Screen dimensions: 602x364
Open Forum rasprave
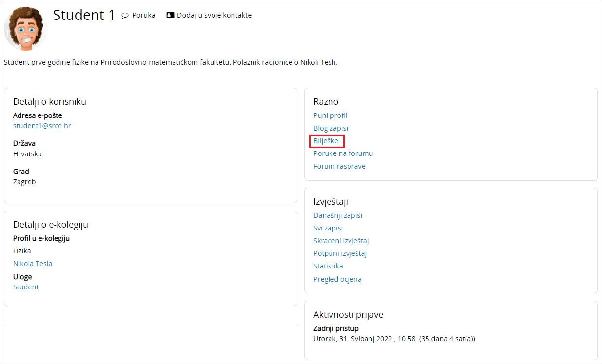click(x=339, y=166)
